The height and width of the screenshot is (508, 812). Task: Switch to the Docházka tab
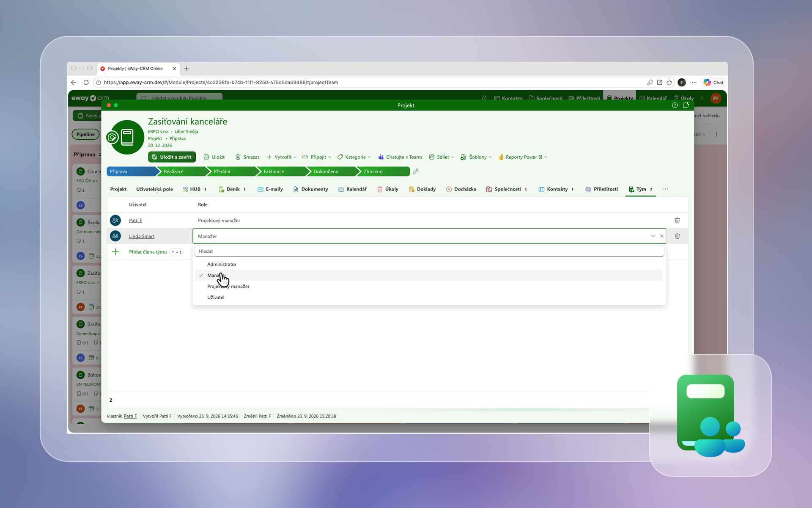tap(461, 189)
